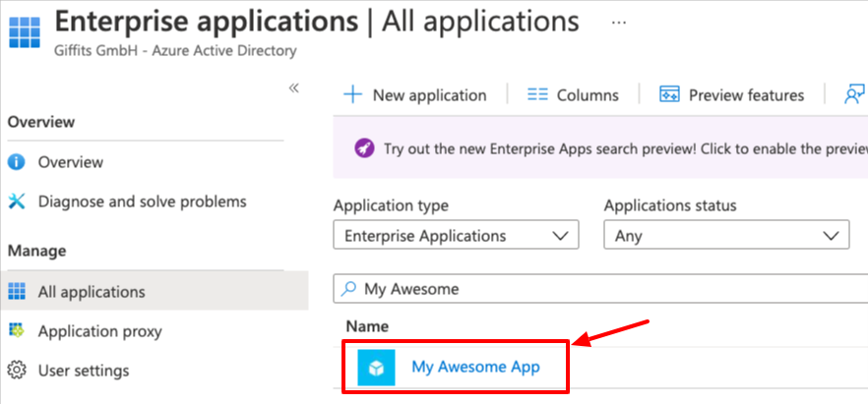868x404 pixels.
Task: Click the search magnifier icon
Action: 349,288
